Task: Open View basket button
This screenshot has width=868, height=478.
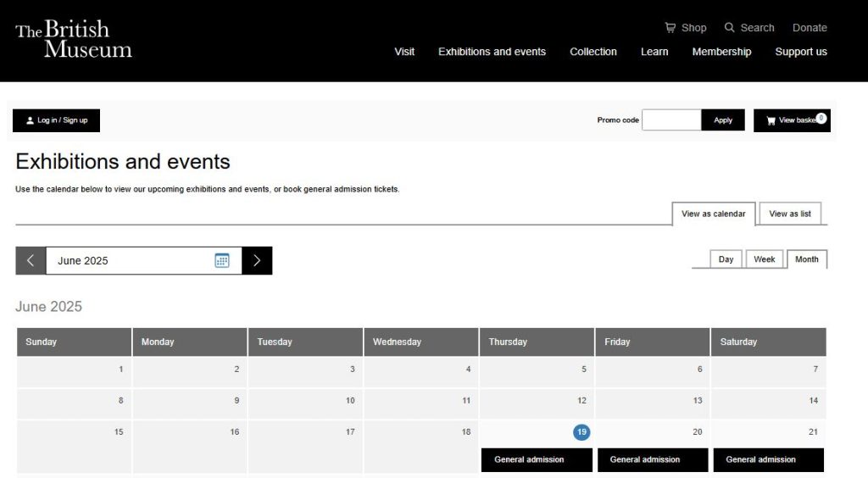Action: coord(791,120)
